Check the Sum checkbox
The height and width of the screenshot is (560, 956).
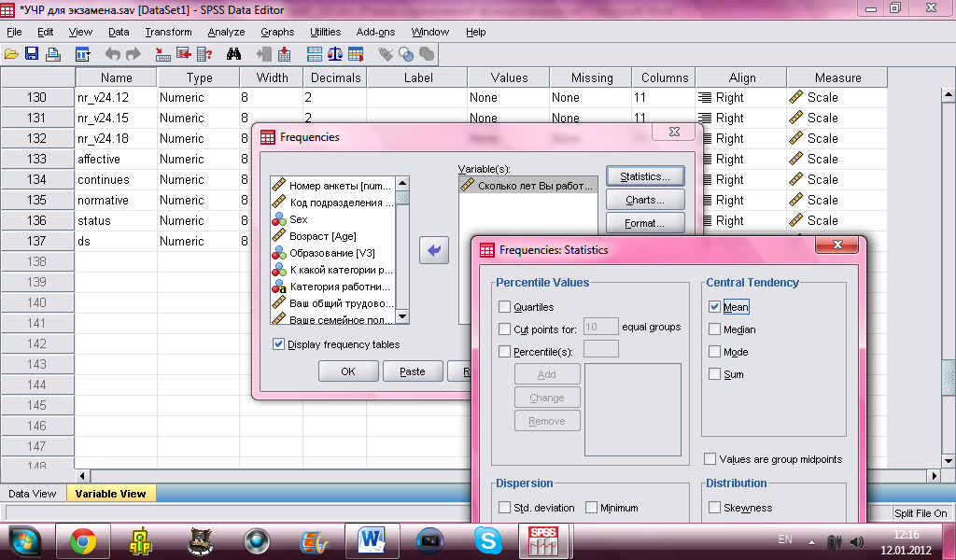pyautogui.click(x=714, y=374)
